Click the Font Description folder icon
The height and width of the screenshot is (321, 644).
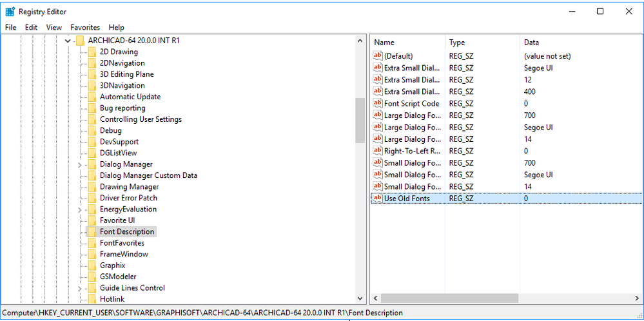point(92,232)
